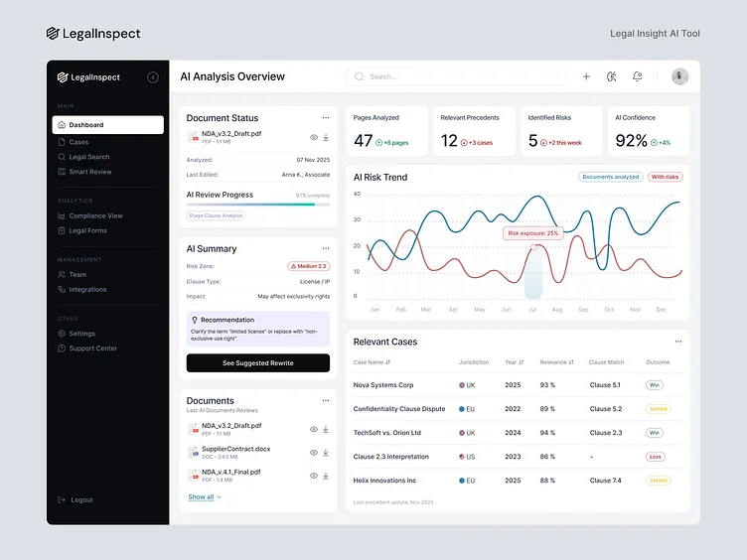Click the AI Review Progress bar

pos(257,205)
